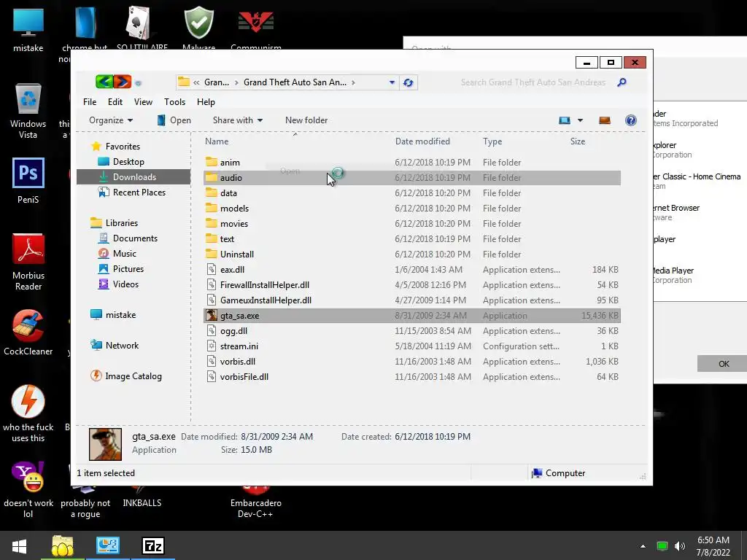This screenshot has height=560, width=747.
Task: Select the vorbisFile.dll file name
Action: [x=244, y=377]
